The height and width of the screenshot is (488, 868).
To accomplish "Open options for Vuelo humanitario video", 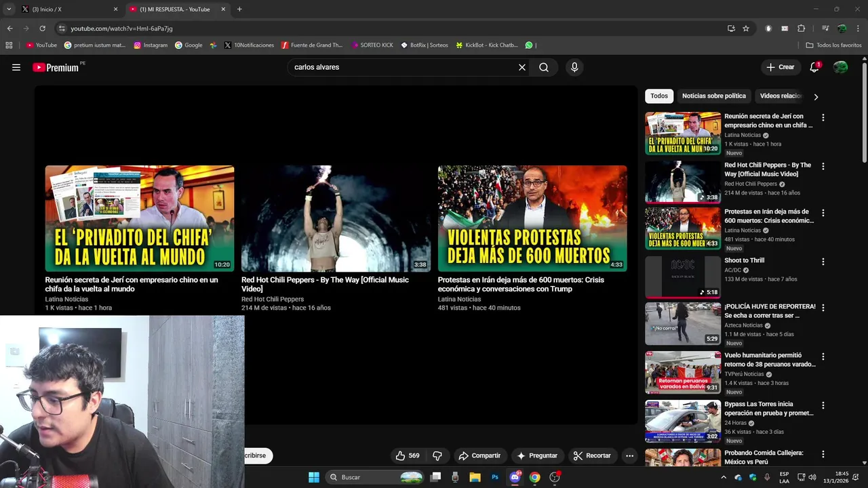I will [823, 357].
